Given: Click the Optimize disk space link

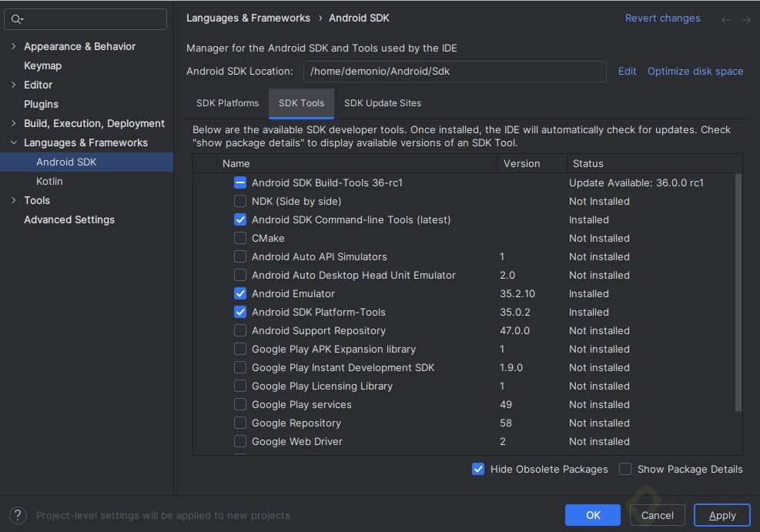Looking at the screenshot, I should 695,71.
